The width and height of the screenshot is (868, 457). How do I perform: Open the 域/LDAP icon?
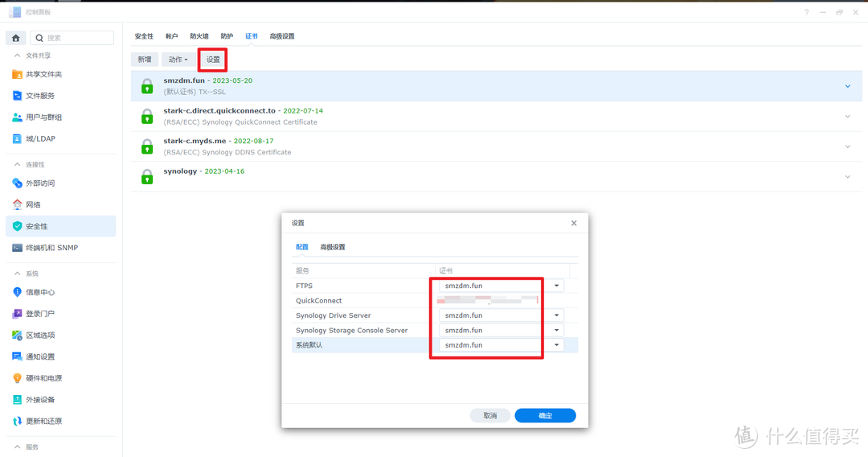coord(17,138)
